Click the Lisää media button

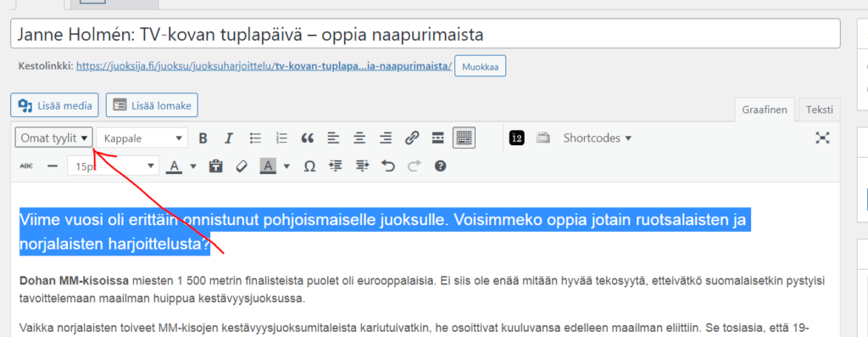pyautogui.click(x=54, y=105)
